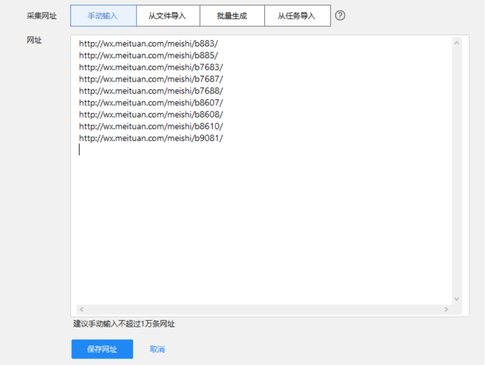Click the scroll left arrow of URL box
The width and height of the screenshot is (485, 365).
click(81, 309)
